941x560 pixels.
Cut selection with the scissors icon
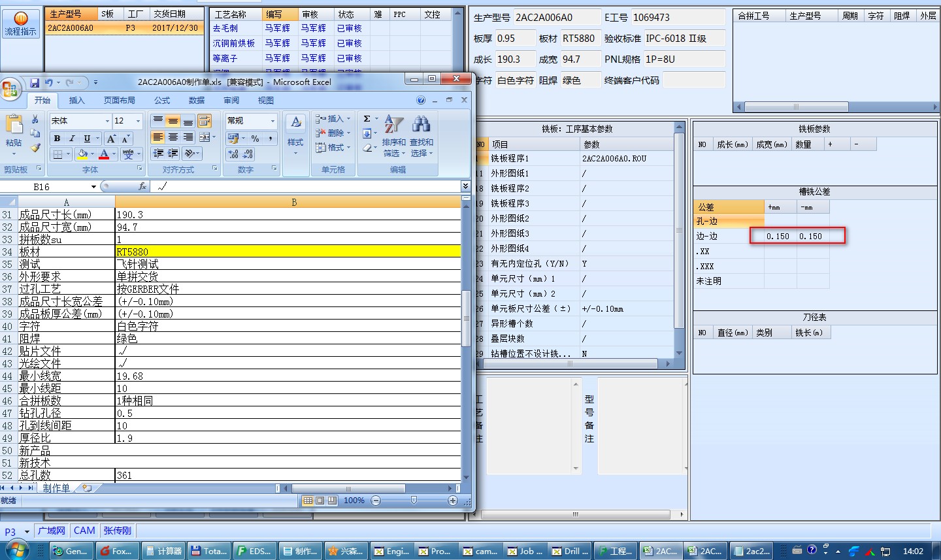[x=35, y=120]
